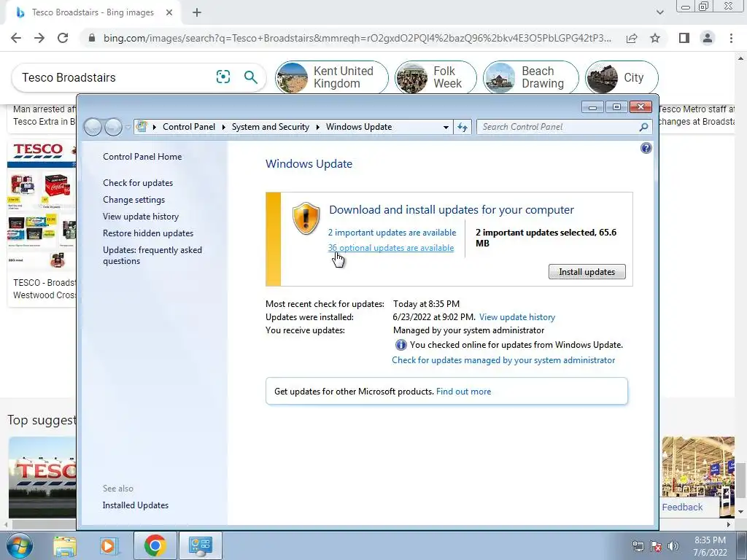Image resolution: width=747 pixels, height=560 pixels.
Task: Click network tray icon
Action: 638,546
